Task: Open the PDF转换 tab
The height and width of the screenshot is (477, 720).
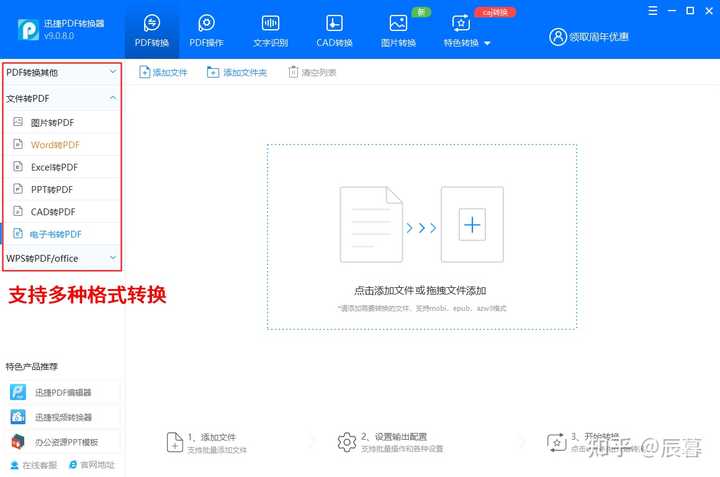Action: pyautogui.click(x=152, y=31)
